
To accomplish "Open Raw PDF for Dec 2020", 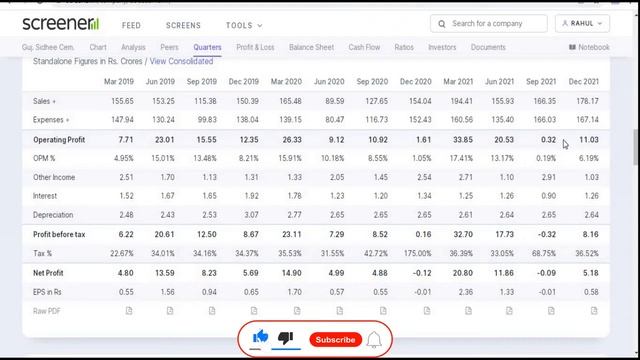I will coord(427,311).
